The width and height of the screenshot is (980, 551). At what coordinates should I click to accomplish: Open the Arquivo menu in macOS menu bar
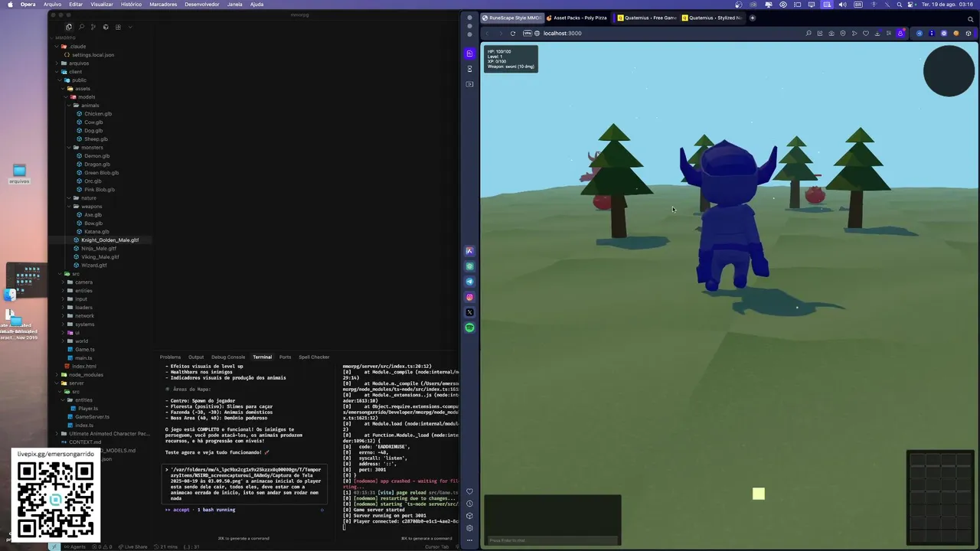tap(52, 4)
